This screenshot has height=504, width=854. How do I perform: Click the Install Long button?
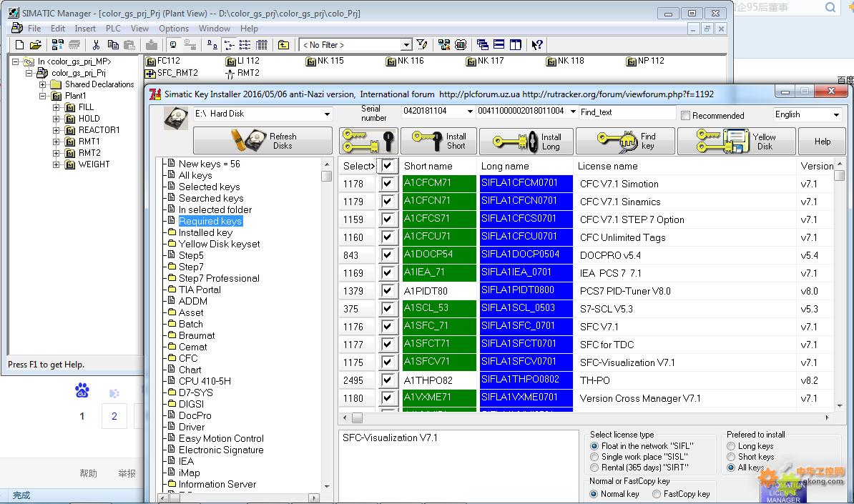pyautogui.click(x=526, y=141)
